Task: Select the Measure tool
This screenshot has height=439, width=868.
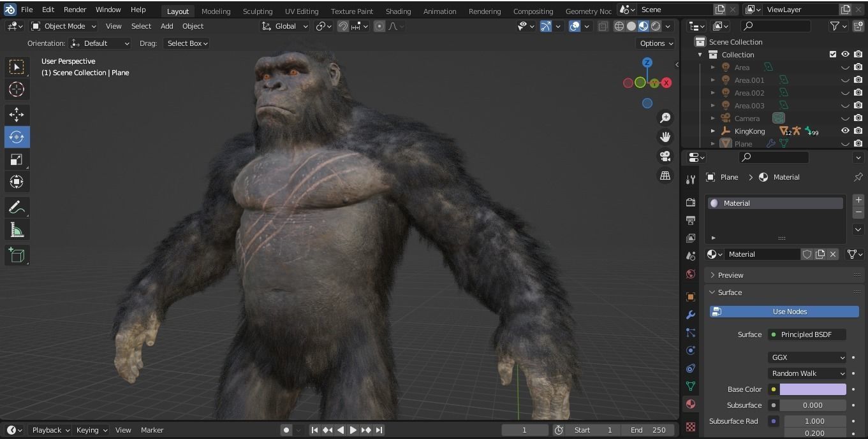Action: (x=17, y=229)
